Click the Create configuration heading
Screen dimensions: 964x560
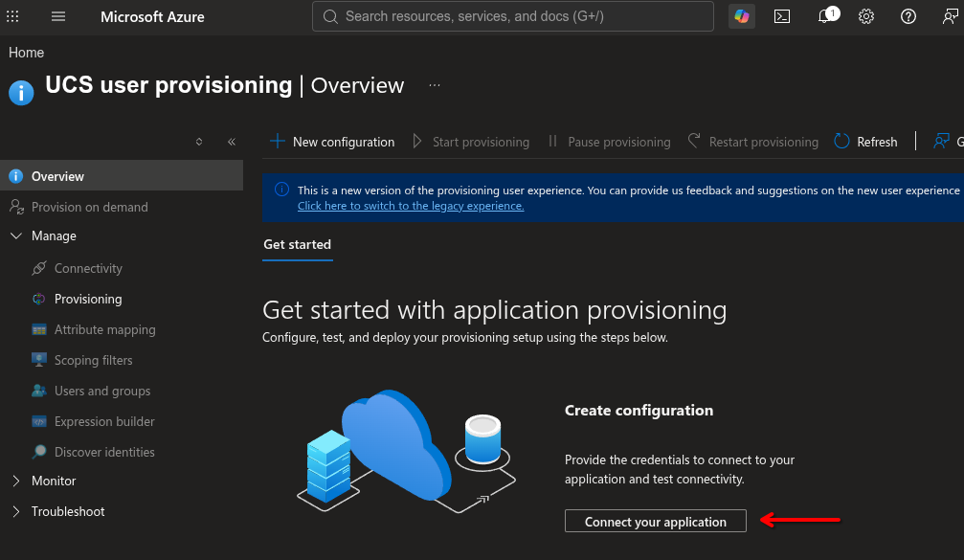point(639,411)
